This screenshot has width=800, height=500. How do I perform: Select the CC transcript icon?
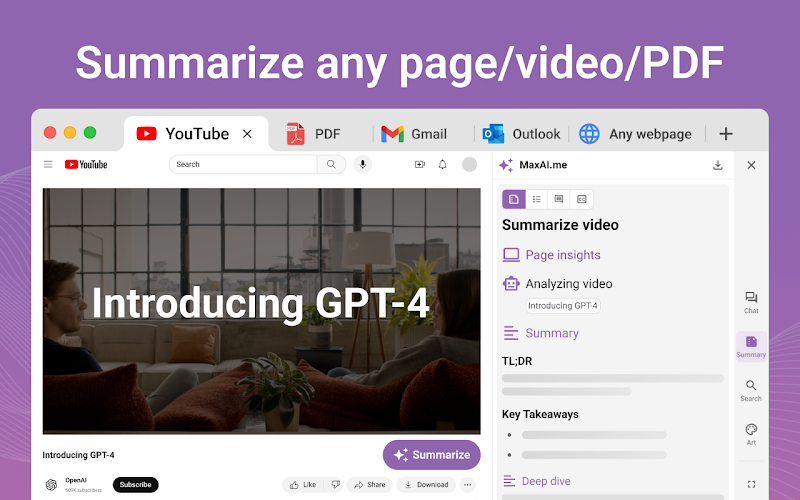(582, 199)
